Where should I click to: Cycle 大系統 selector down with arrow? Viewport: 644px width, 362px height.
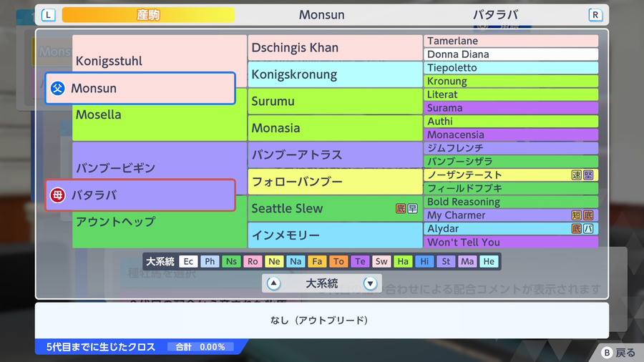click(370, 283)
